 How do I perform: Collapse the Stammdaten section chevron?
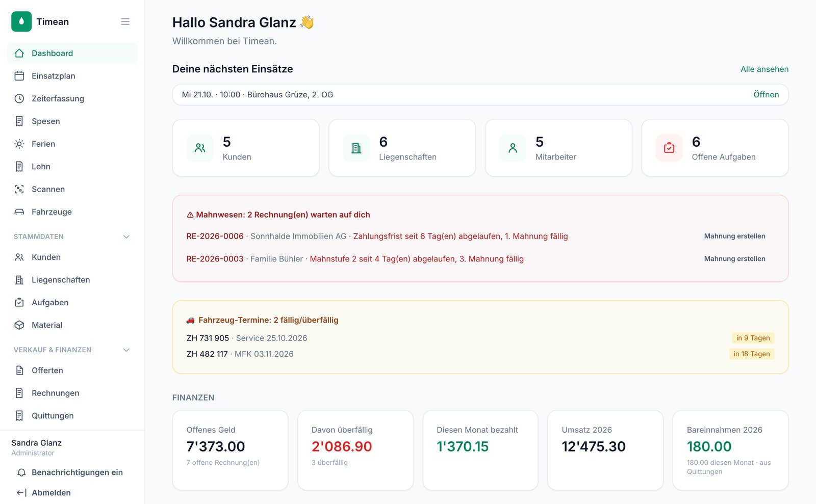126,236
